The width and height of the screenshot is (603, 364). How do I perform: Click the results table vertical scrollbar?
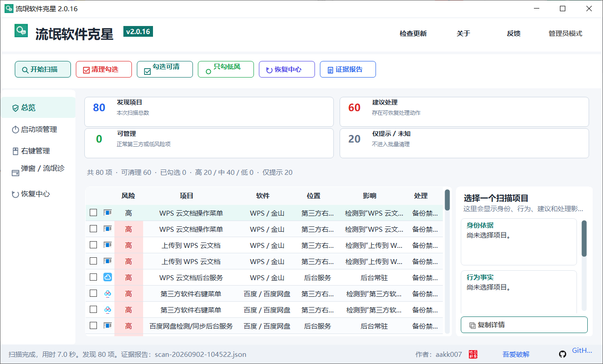pyautogui.click(x=447, y=261)
